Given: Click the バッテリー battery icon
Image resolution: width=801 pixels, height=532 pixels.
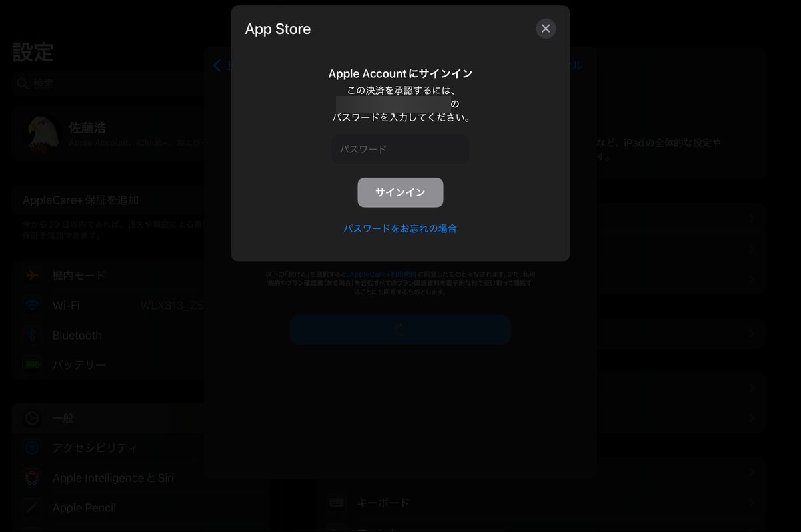Looking at the screenshot, I should point(32,365).
